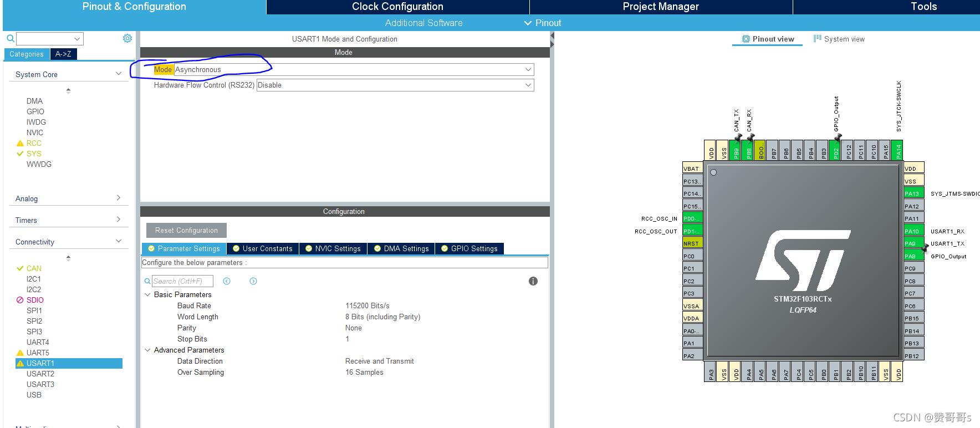This screenshot has height=428, width=980.
Task: Go to previous search result arrow
Action: coord(227,281)
